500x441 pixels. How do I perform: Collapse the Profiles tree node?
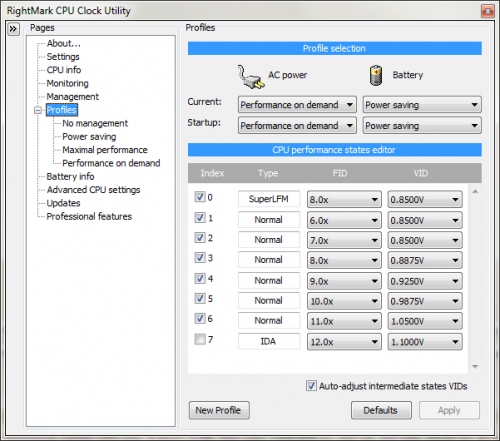(38, 110)
